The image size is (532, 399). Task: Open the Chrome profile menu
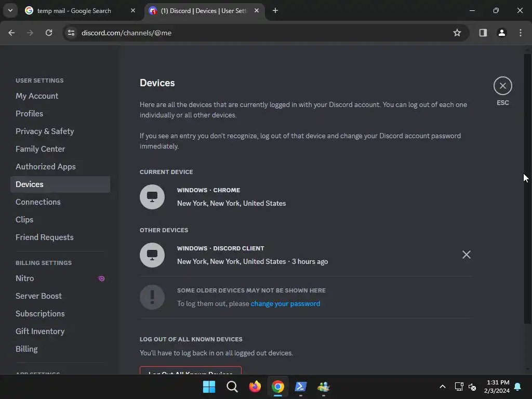[501, 33]
